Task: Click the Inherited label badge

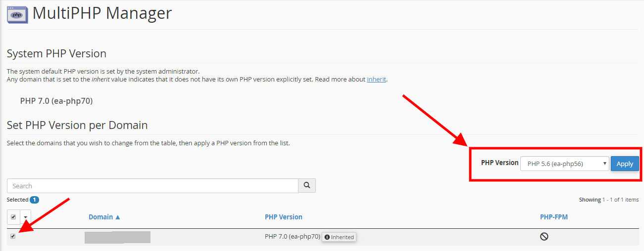Action: point(339,237)
